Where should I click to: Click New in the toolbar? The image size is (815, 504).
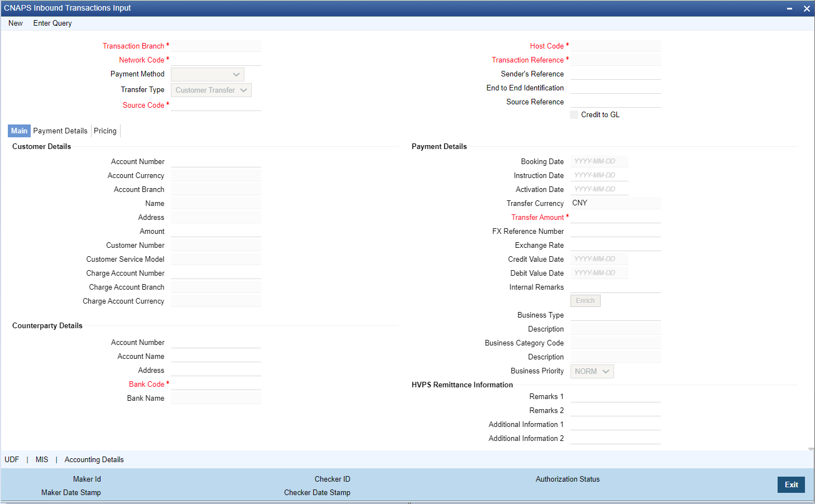[16, 23]
